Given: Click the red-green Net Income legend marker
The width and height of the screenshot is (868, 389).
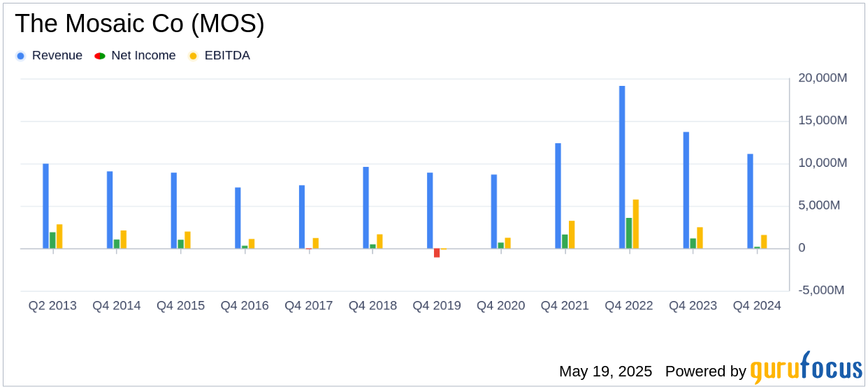Looking at the screenshot, I should [x=100, y=56].
